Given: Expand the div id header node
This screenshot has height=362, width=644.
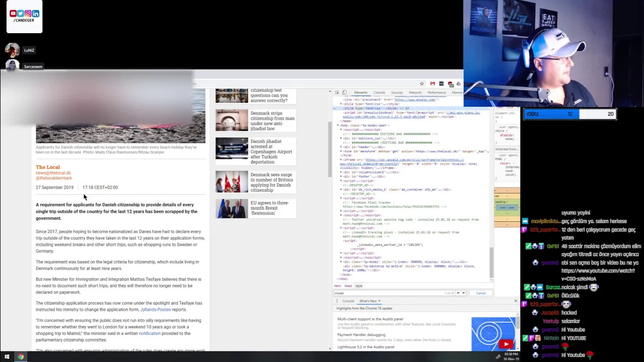Looking at the screenshot, I should click(341, 147).
